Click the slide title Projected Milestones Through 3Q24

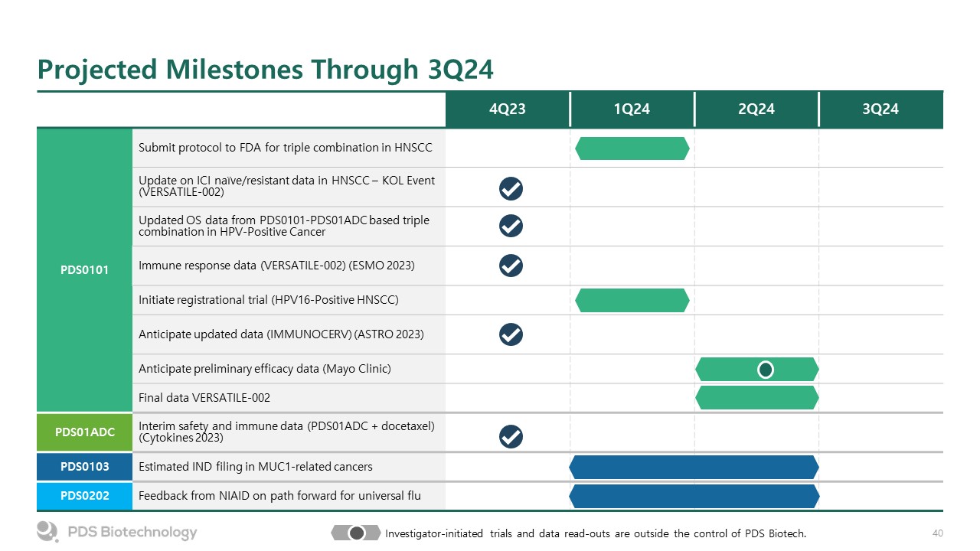[266, 70]
